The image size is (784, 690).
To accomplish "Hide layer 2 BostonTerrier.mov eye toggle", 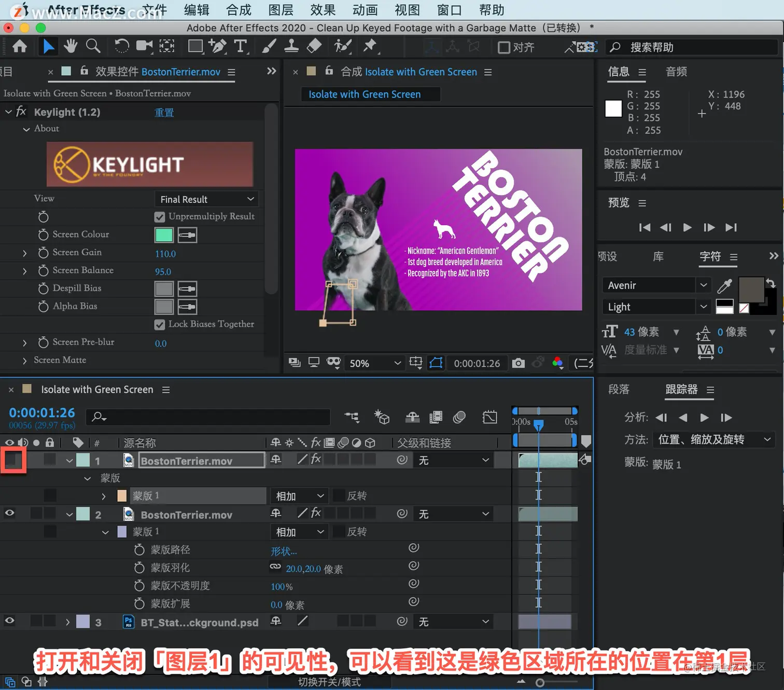I will point(10,513).
